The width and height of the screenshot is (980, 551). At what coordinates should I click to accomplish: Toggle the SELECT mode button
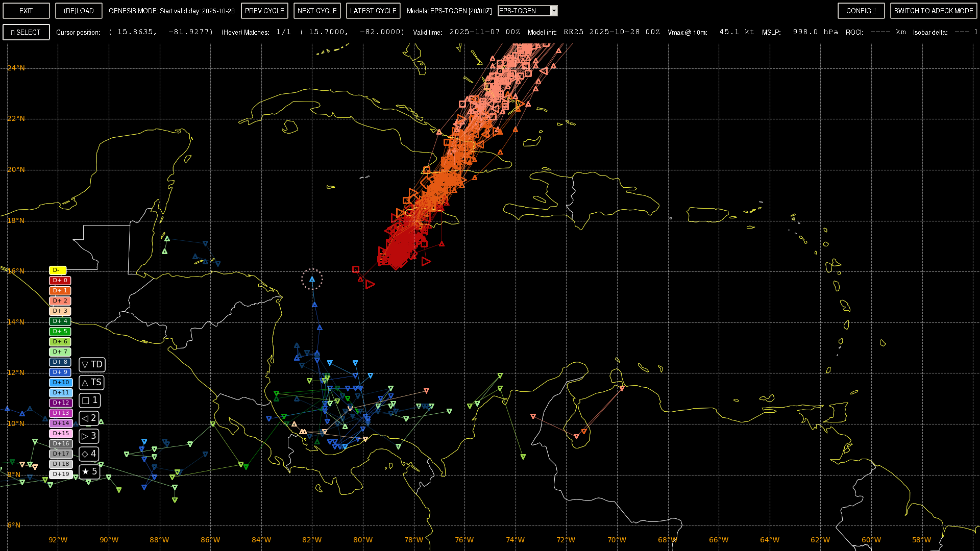tap(26, 32)
